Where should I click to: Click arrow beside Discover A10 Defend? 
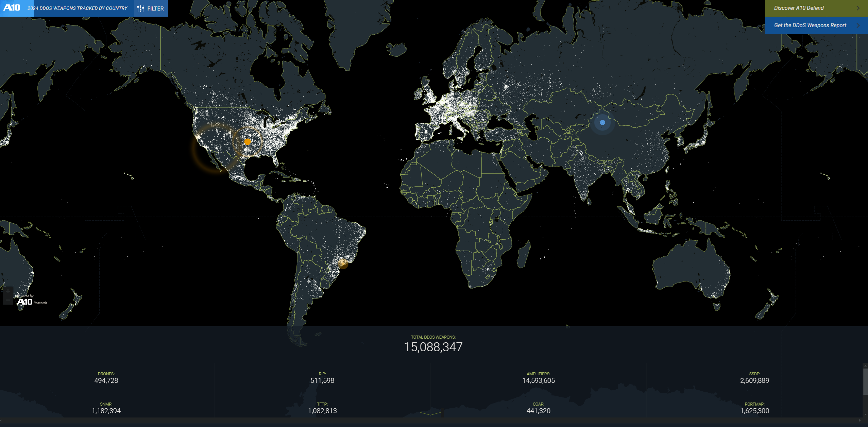pos(858,8)
